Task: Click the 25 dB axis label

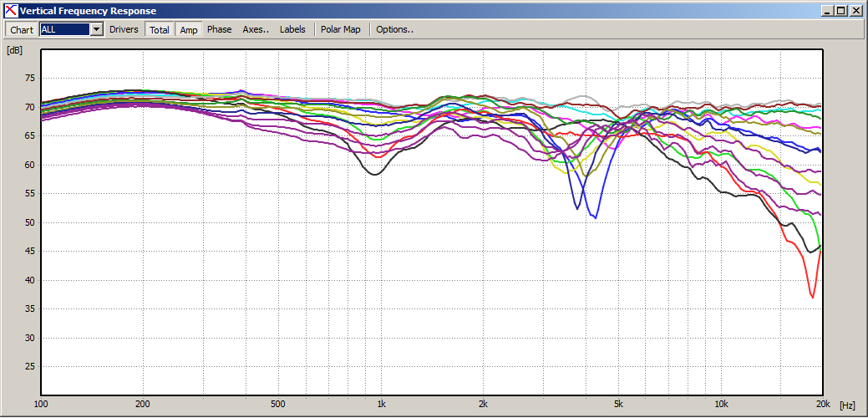Action: [28, 366]
